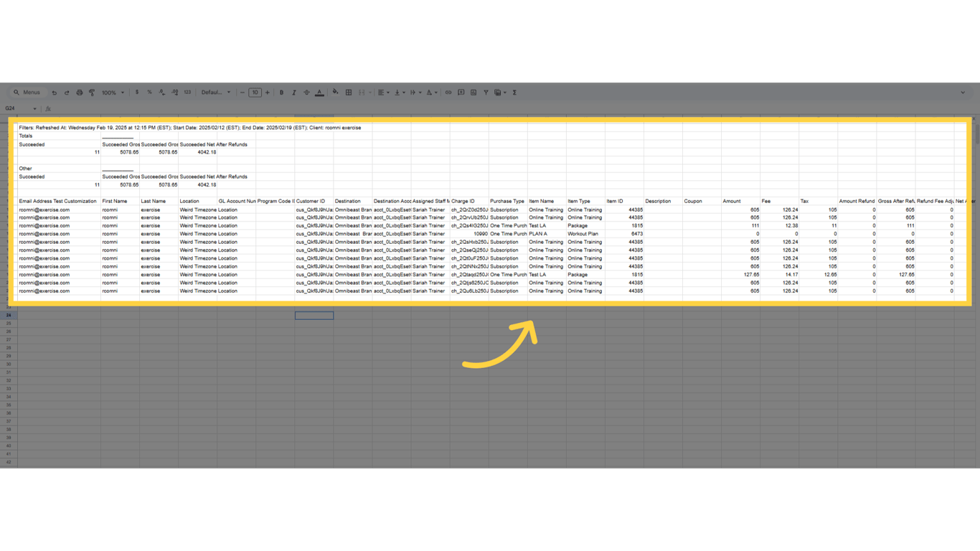Image resolution: width=980 pixels, height=551 pixels.
Task: Click the Undo button
Action: 54,92
